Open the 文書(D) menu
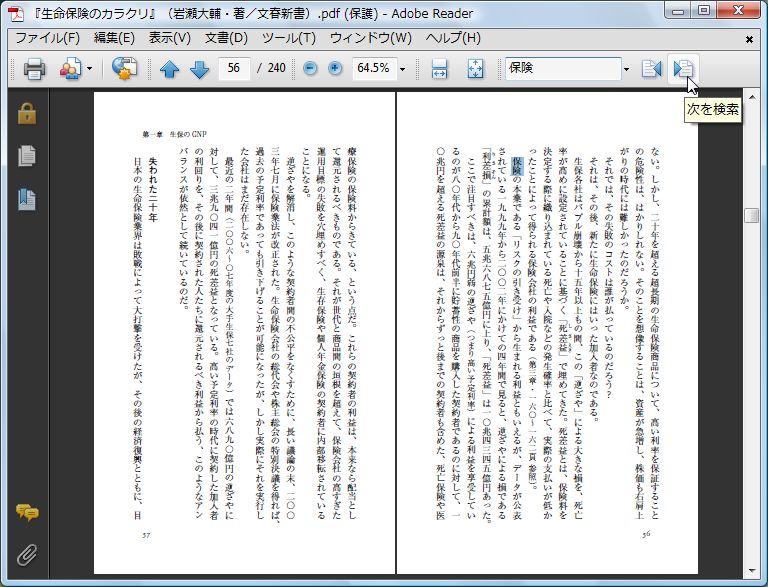 point(226,38)
